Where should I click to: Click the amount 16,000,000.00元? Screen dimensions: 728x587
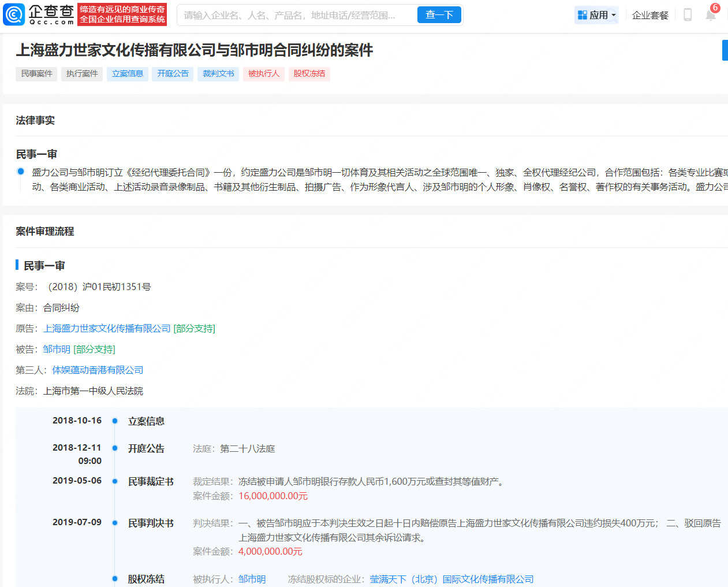273,496
